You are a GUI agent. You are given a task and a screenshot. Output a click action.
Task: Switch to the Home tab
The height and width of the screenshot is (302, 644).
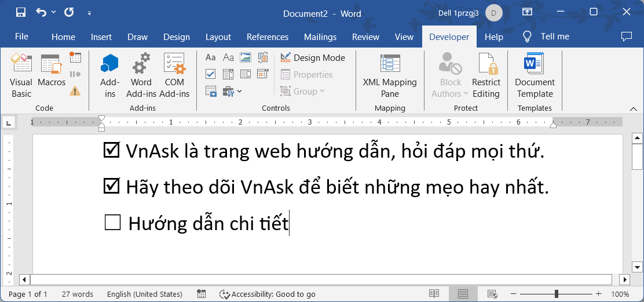click(63, 37)
